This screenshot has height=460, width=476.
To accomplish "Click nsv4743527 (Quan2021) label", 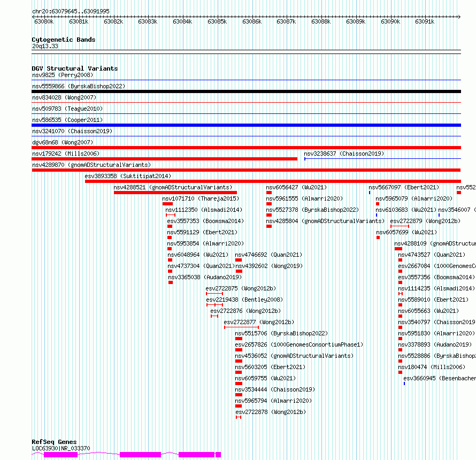I will [x=432, y=255].
